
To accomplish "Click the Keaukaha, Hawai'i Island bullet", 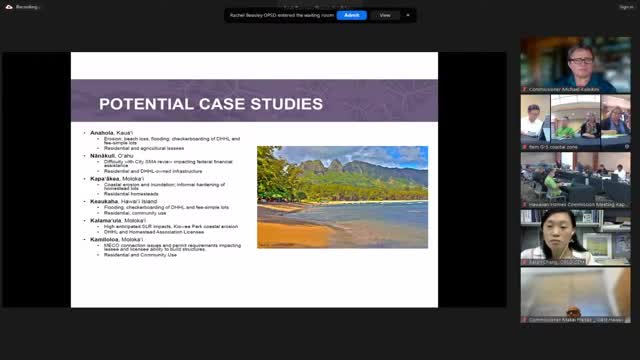I will (x=123, y=202).
